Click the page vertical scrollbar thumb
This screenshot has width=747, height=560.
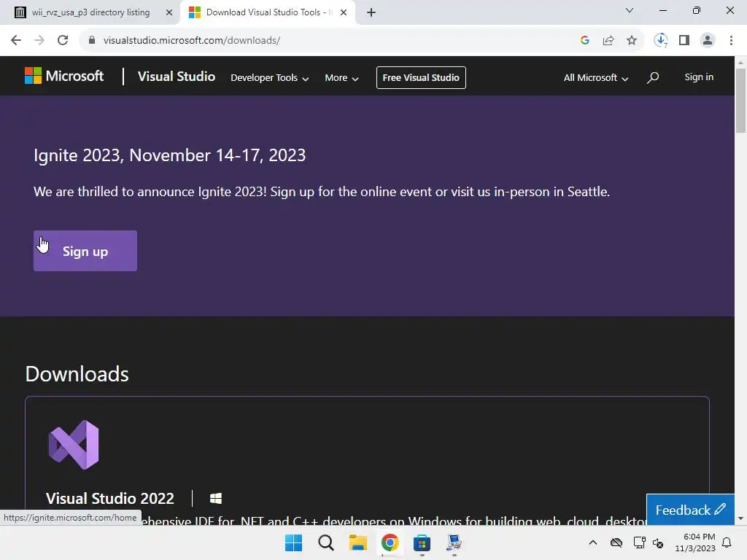tap(740, 101)
